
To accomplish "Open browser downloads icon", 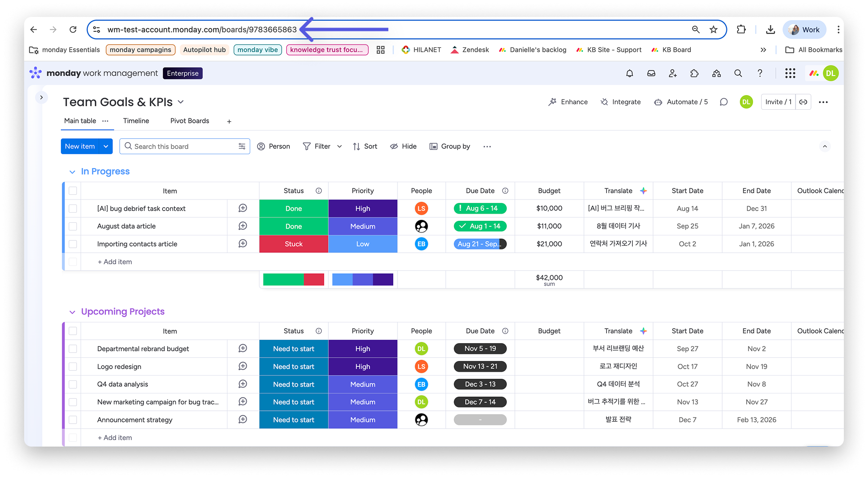I will (x=770, y=29).
